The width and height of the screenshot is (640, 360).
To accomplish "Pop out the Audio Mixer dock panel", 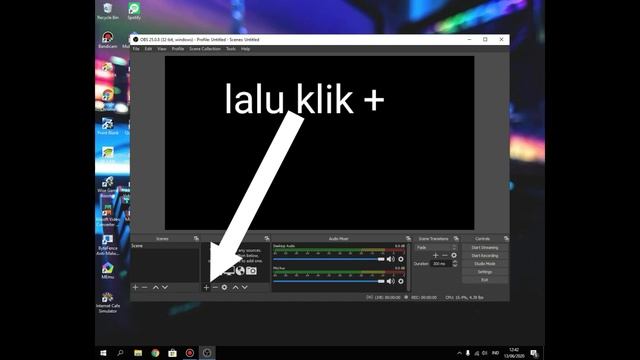I will [408, 238].
